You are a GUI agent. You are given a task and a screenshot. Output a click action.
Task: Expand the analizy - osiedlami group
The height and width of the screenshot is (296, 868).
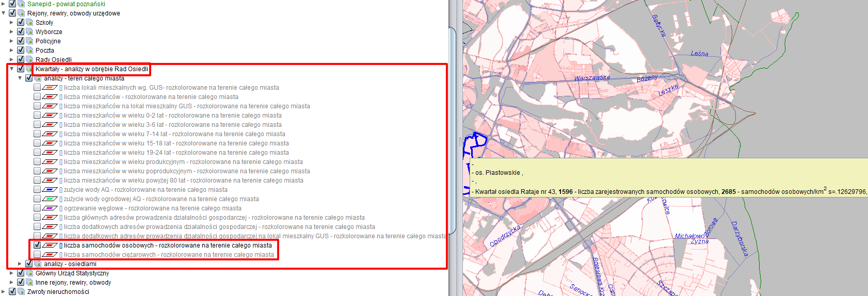click(x=20, y=264)
